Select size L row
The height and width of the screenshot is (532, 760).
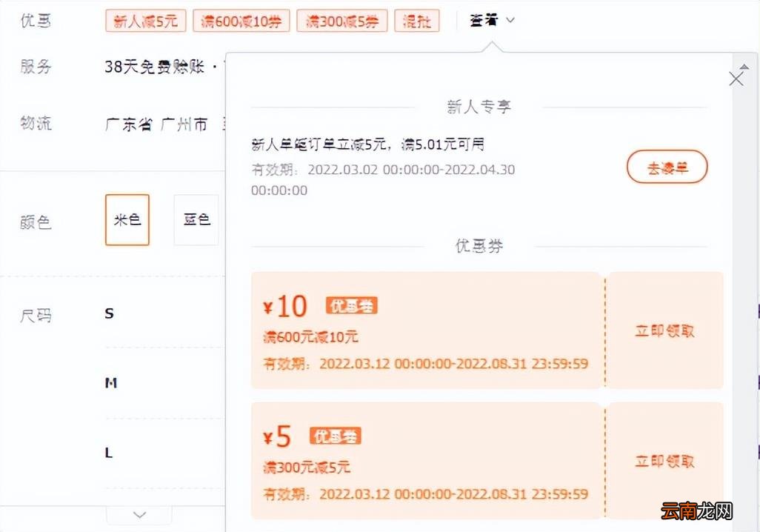tap(164, 453)
